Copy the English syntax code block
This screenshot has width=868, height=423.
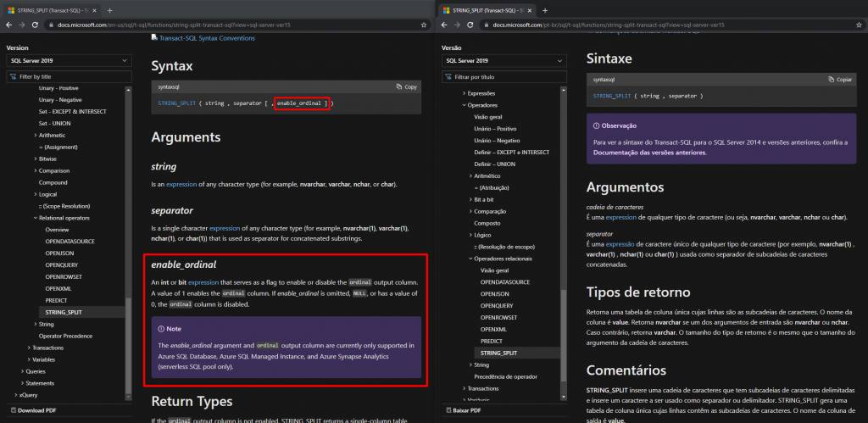click(407, 87)
